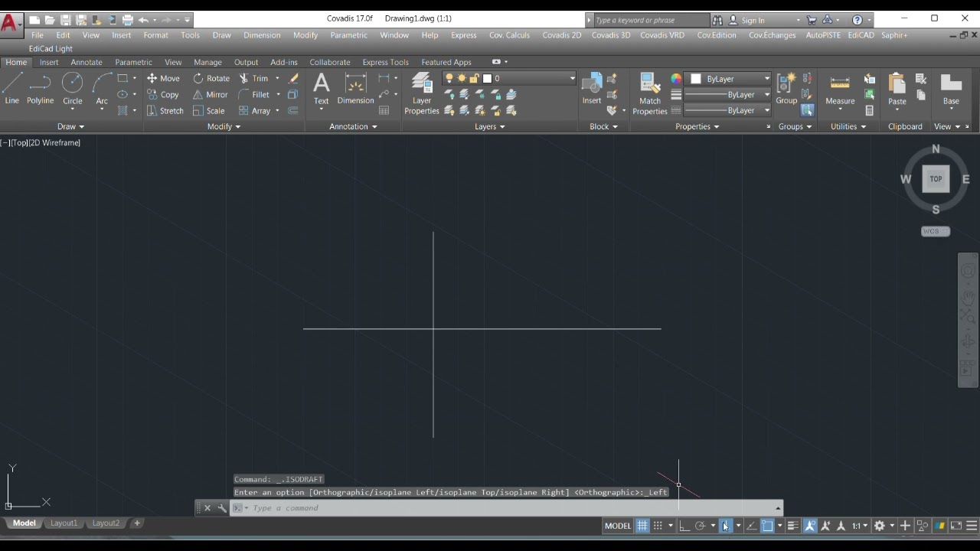Click the viewport label 2D Wireframe
Viewport: 980px width, 551px height.
point(55,142)
